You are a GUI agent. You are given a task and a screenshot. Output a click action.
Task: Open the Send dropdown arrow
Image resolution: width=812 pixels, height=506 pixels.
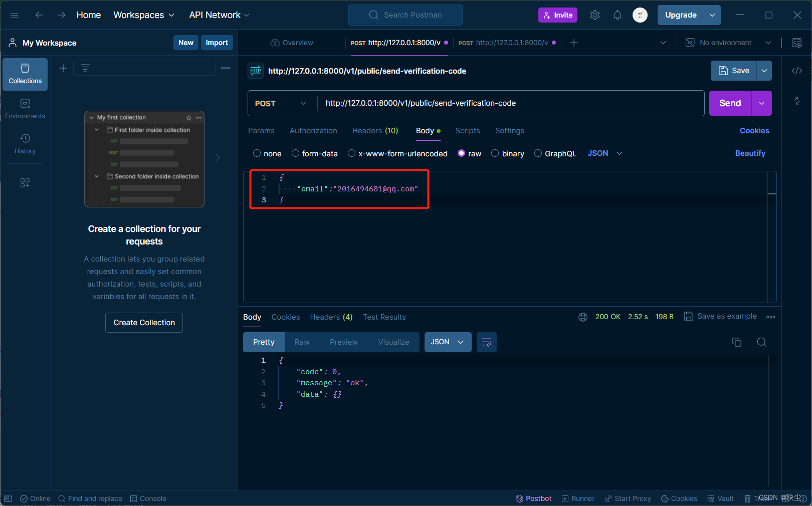point(762,103)
